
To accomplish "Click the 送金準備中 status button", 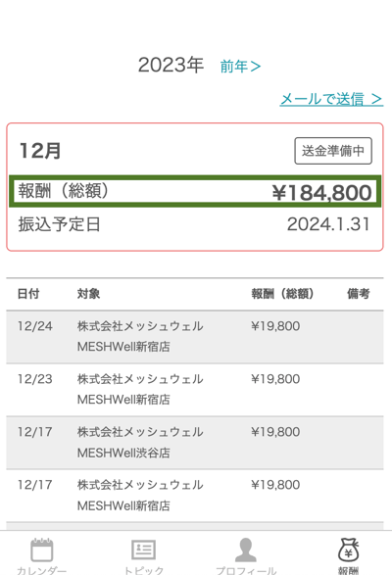I will pyautogui.click(x=333, y=151).
